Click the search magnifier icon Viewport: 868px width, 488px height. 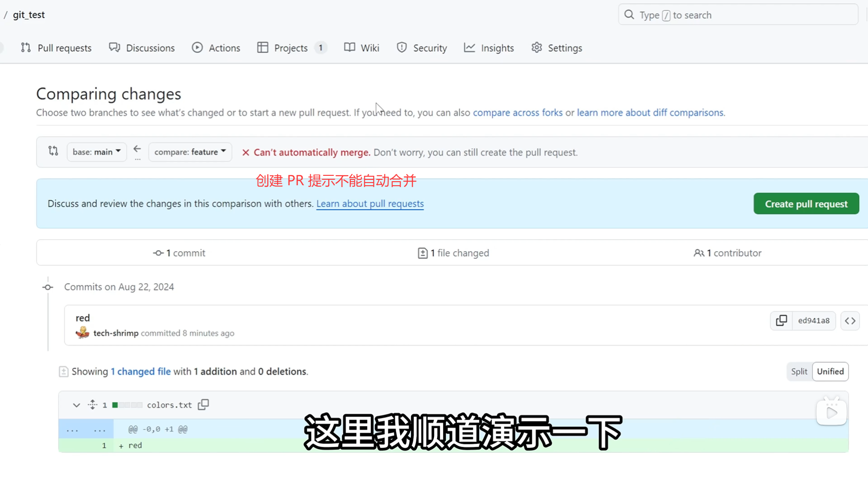[629, 15]
